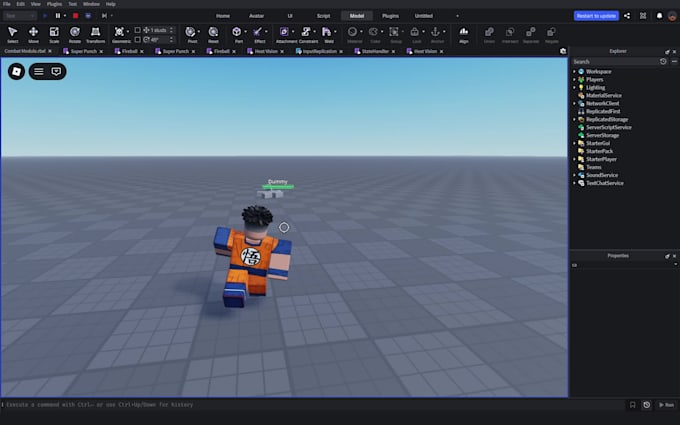The width and height of the screenshot is (680, 425).
Task: Open the Share icon in the top bar
Action: (x=627, y=16)
